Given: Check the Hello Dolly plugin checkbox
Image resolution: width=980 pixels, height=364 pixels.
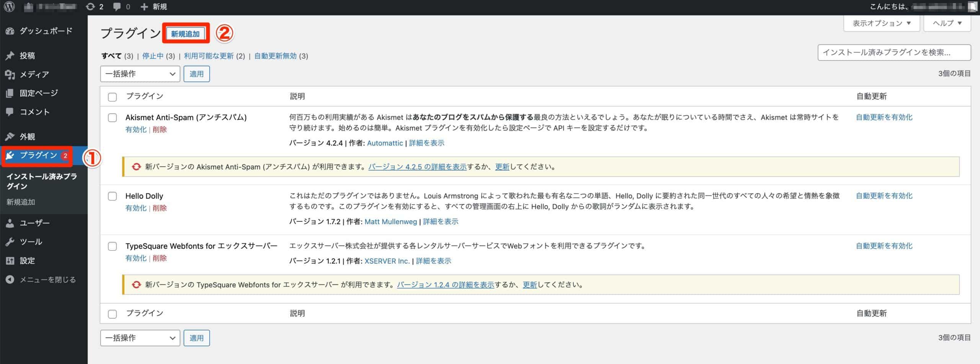Looking at the screenshot, I should point(112,196).
